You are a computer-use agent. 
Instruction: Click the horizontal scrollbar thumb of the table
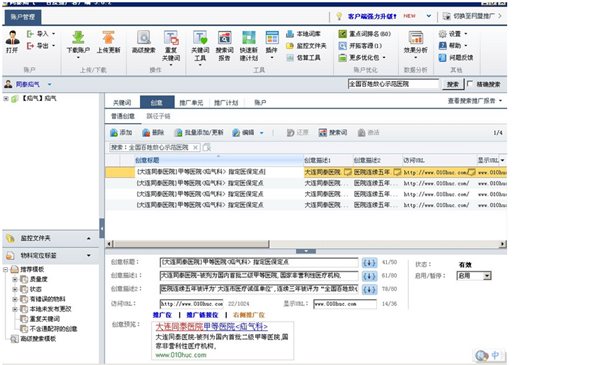[x=191, y=244]
